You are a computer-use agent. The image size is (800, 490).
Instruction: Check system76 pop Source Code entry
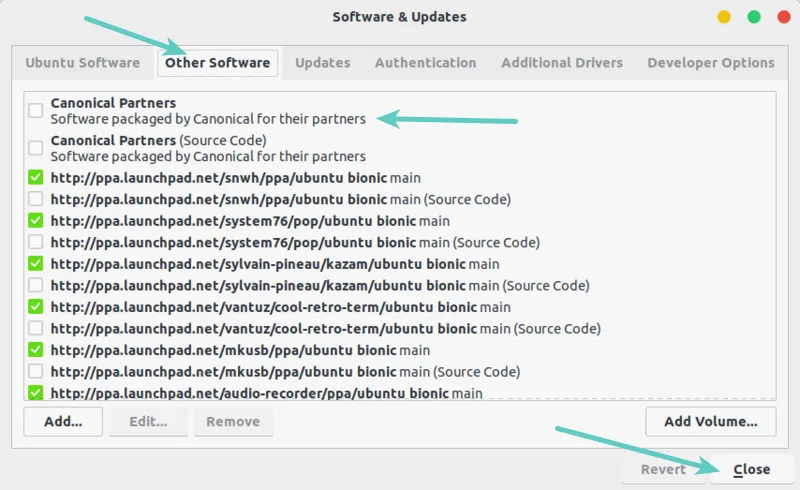35,241
